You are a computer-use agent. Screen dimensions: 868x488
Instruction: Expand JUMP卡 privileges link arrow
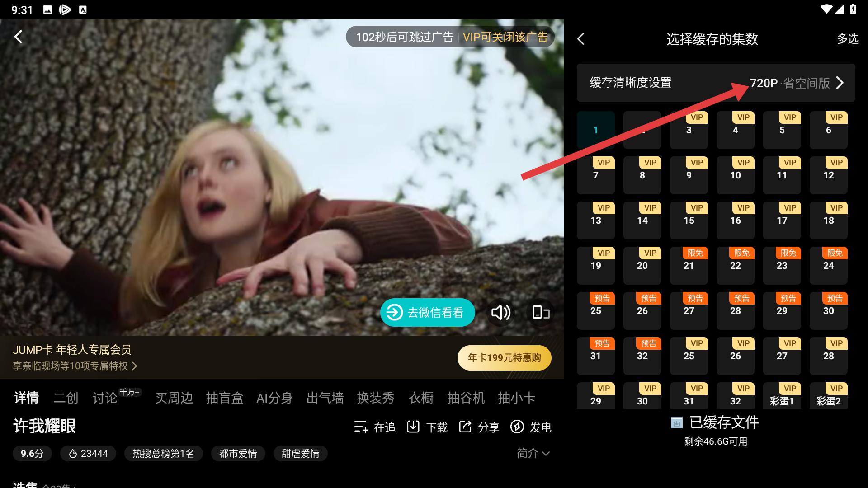(134, 366)
